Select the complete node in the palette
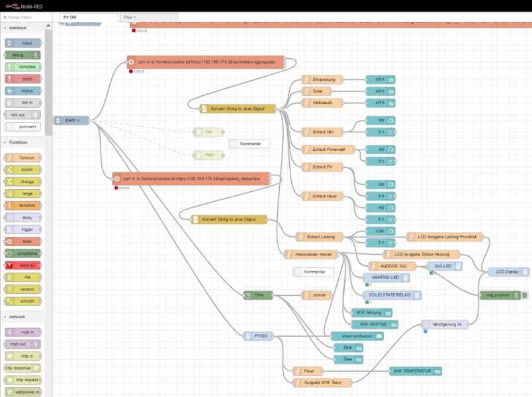This screenshot has width=532, height=397. [x=23, y=67]
